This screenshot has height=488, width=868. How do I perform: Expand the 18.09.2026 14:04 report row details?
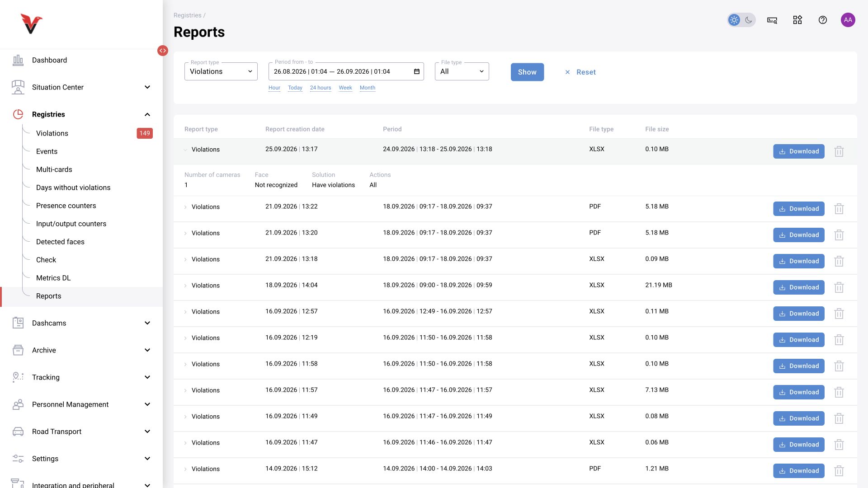185,286
